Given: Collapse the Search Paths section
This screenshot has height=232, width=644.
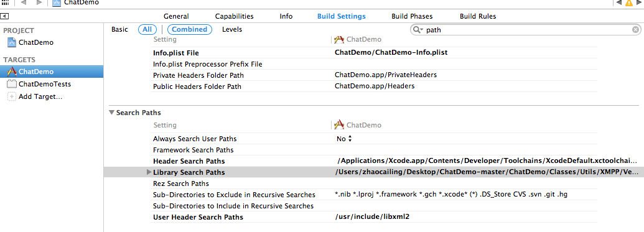Looking at the screenshot, I should [x=112, y=112].
